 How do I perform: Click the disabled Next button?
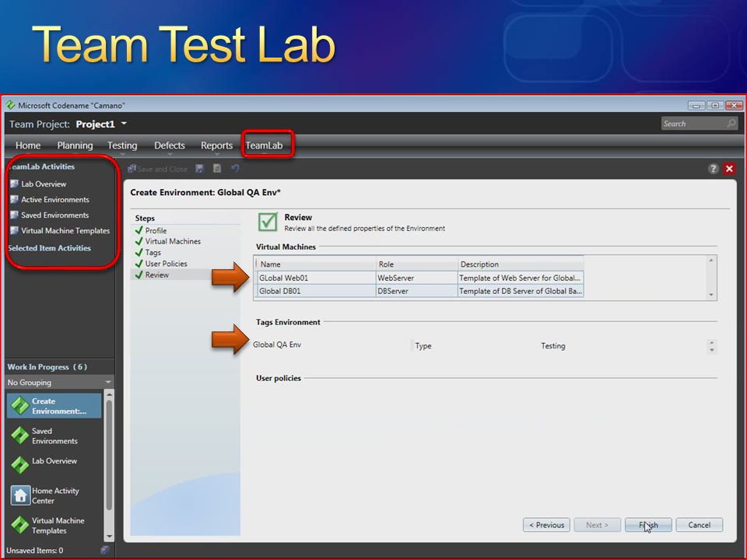[x=597, y=525]
